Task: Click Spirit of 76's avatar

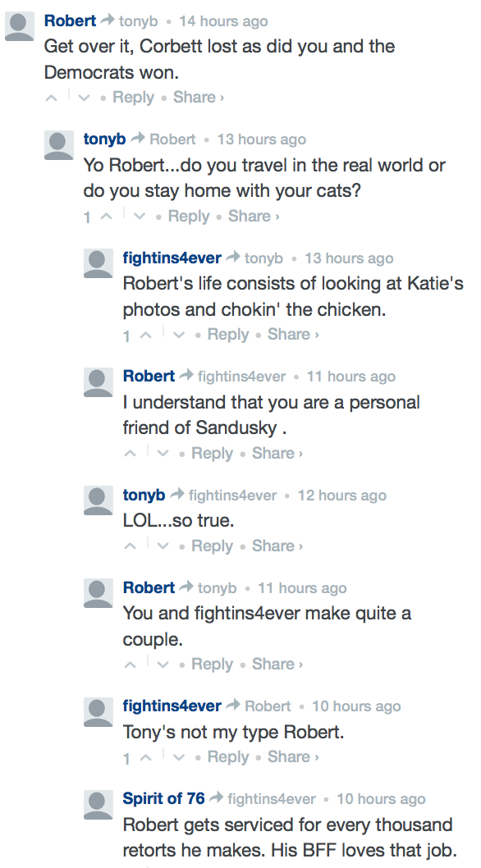Action: 98,805
